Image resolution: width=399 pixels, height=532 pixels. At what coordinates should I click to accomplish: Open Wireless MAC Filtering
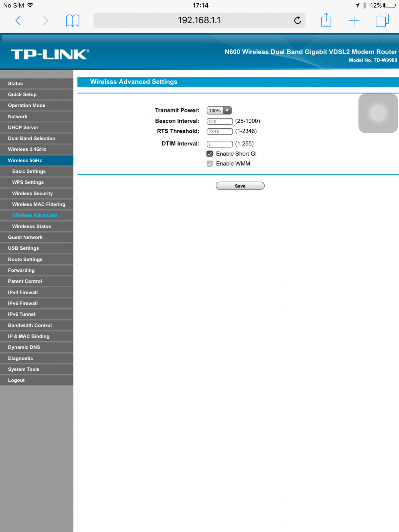pos(37,204)
